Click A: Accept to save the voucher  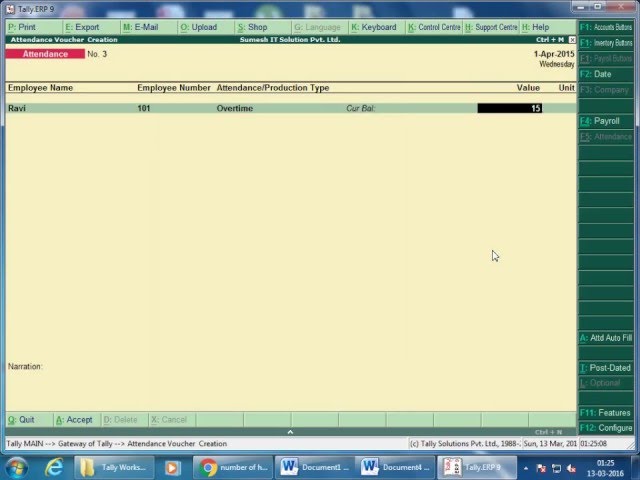point(77,420)
